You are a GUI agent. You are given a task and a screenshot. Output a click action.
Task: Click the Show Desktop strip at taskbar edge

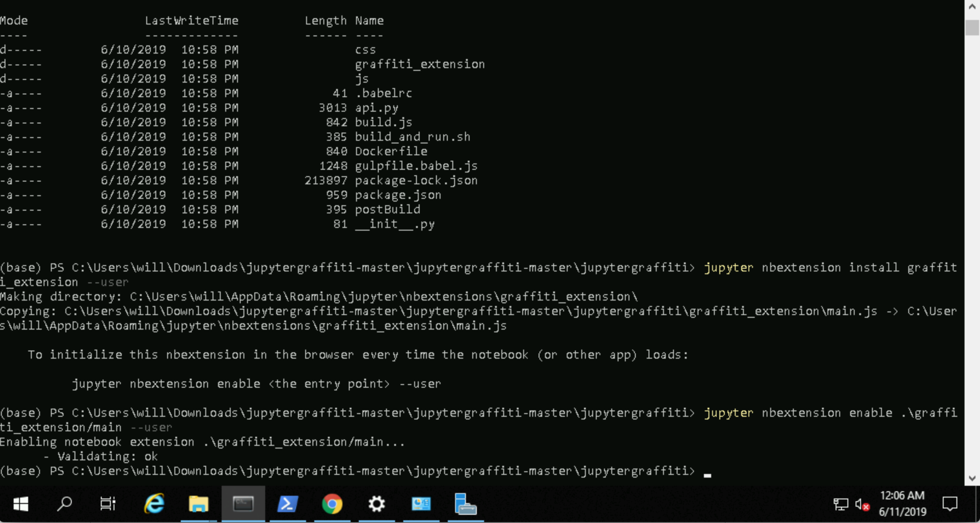978,504
